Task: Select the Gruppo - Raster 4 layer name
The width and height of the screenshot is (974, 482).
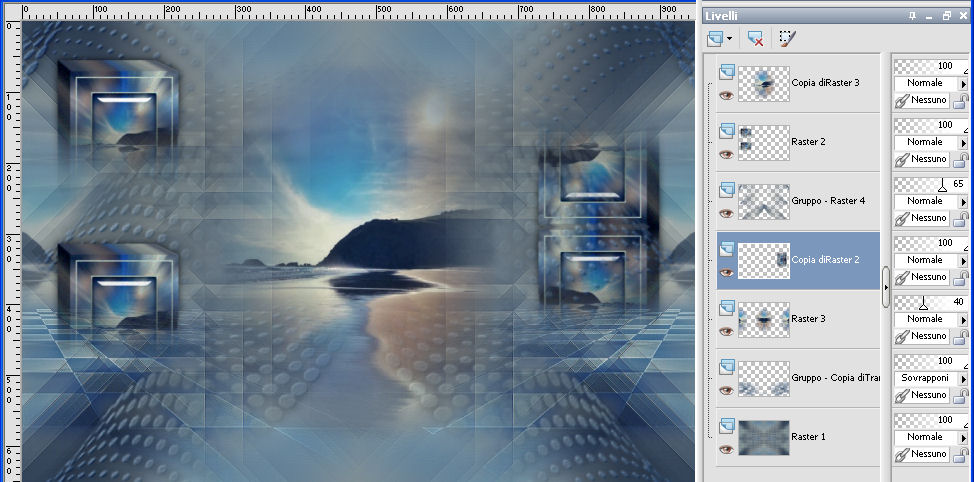Action: [828, 201]
